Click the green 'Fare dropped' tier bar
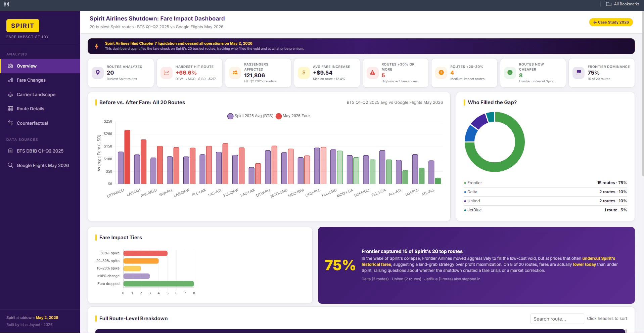The image size is (644, 333). point(159,284)
